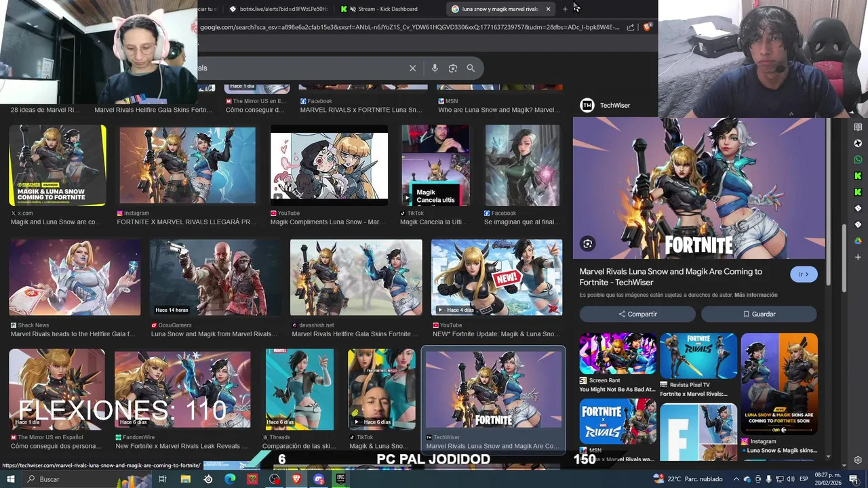Open TikTok Magik Cancela ultis thumbnail
This screenshot has height=488, width=868.
[x=435, y=165]
